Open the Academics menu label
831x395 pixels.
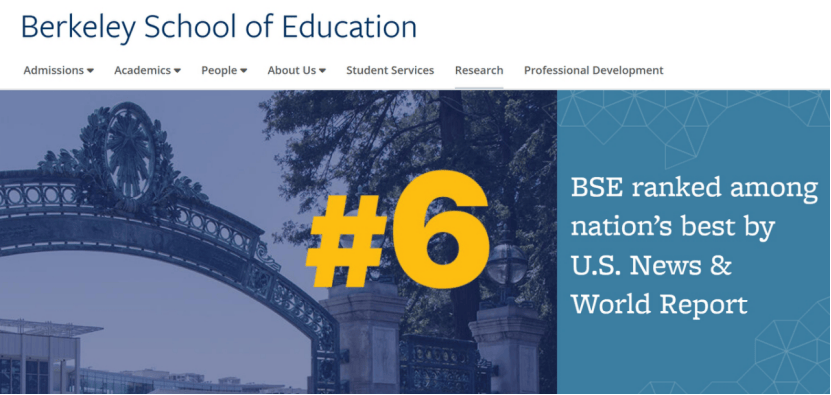point(142,71)
